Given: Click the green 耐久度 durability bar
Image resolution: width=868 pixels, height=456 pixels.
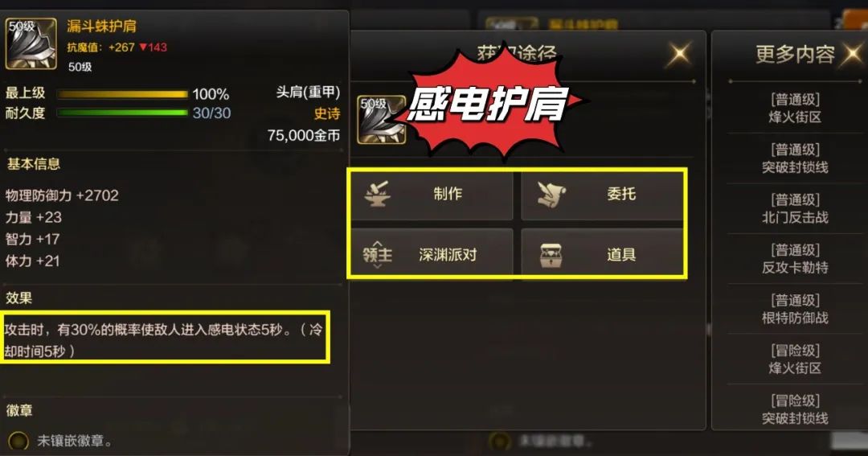Looking at the screenshot, I should [x=122, y=113].
